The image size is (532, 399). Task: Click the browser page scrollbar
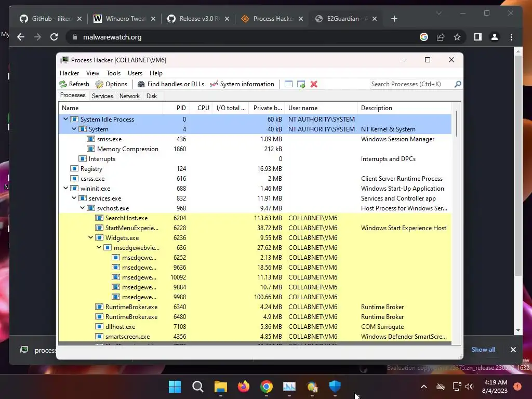[518, 166]
